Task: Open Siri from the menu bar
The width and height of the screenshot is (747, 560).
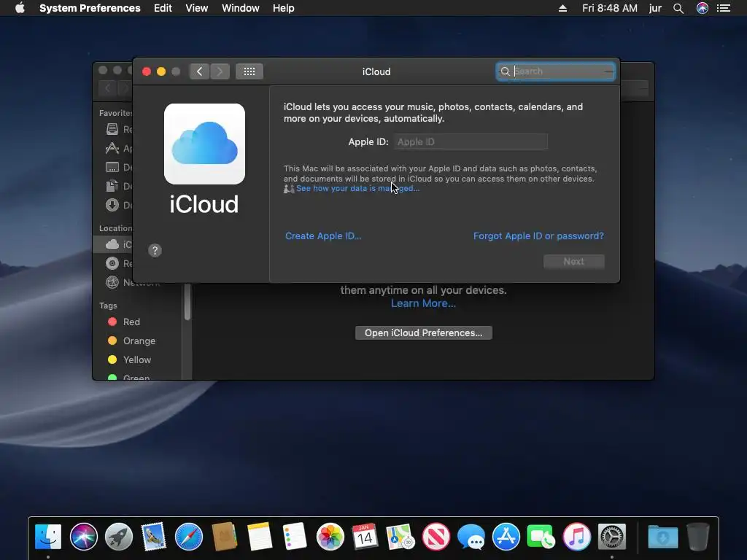Action: (703, 8)
